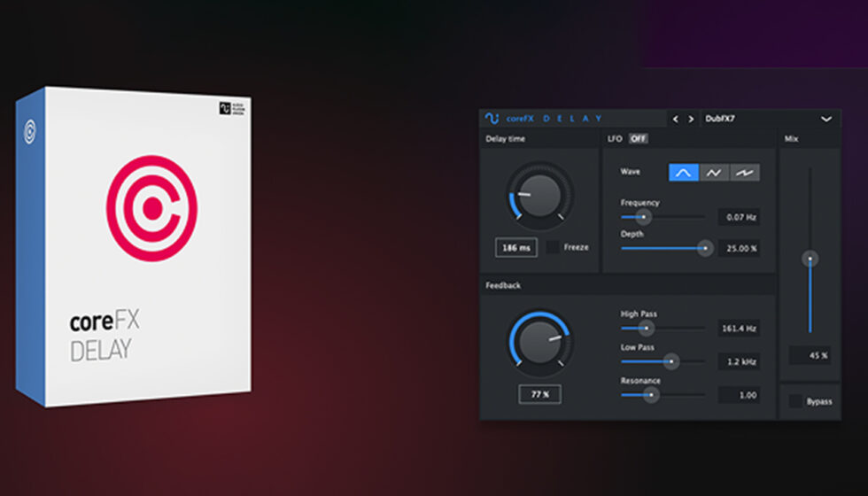Click the red target logo on the box
Image resolution: width=868 pixels, height=496 pixels.
tap(151, 208)
